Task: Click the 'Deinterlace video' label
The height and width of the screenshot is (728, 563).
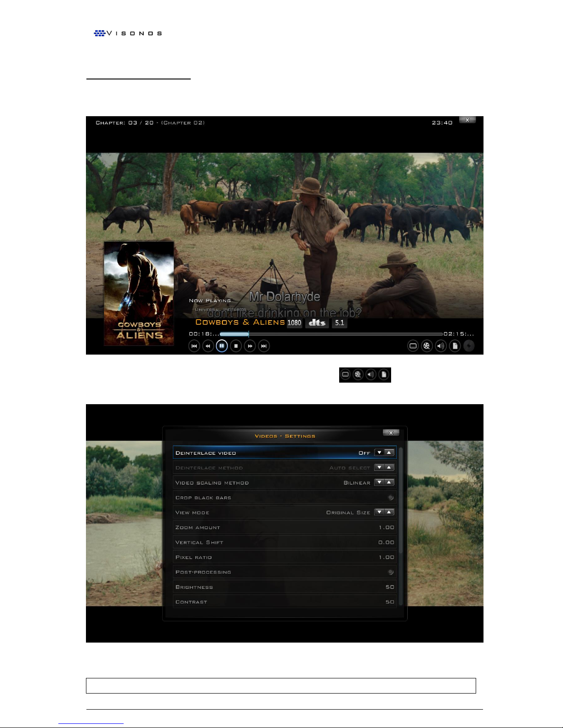Action: pyautogui.click(x=206, y=453)
